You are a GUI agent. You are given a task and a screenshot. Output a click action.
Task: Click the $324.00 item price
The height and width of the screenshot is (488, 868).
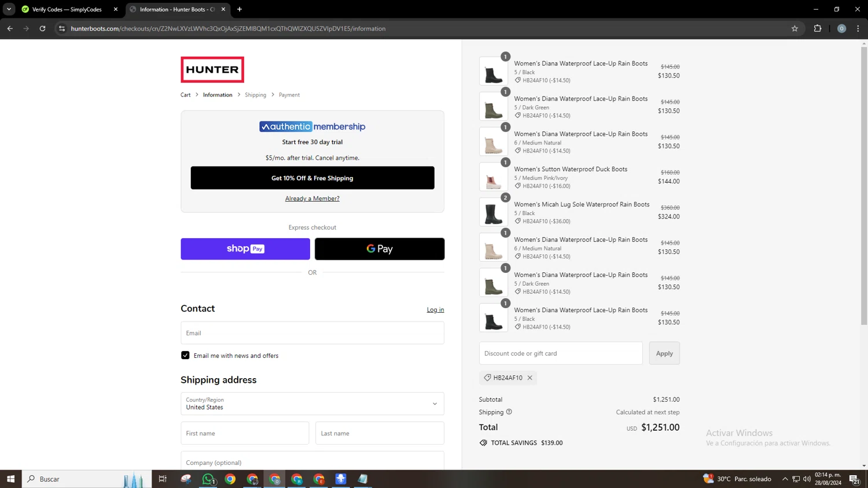pos(668,217)
